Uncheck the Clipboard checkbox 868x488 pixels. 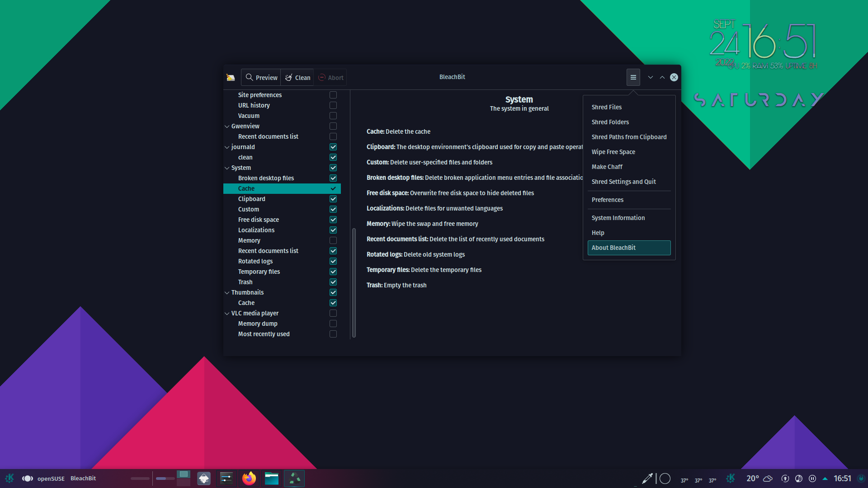coord(333,199)
